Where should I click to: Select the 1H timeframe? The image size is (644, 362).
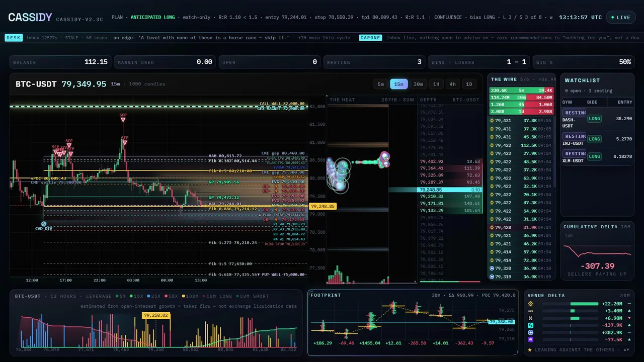point(436,84)
